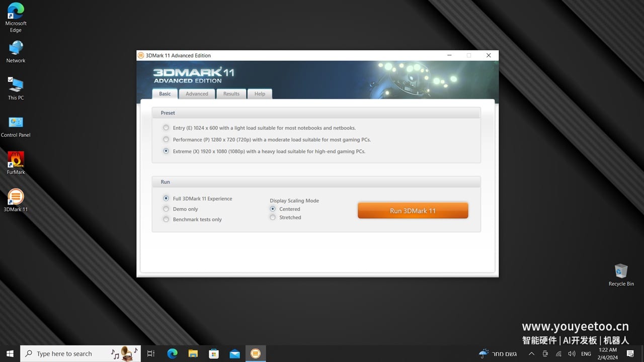
Task: Switch to the Advanced tab
Action: pyautogui.click(x=197, y=94)
